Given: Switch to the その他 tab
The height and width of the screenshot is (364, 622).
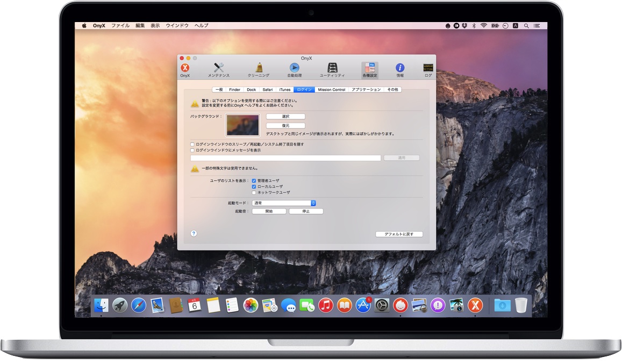Looking at the screenshot, I should [x=393, y=90].
